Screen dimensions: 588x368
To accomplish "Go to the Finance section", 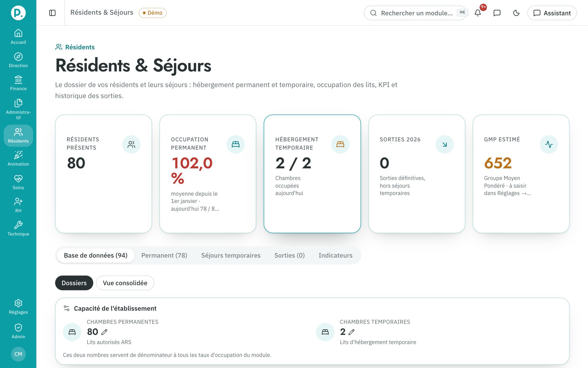I will [x=18, y=83].
